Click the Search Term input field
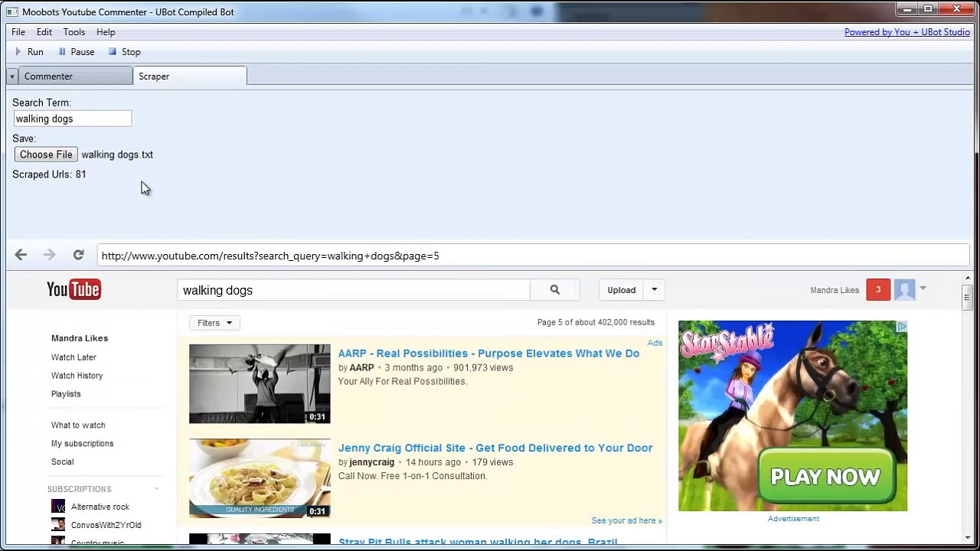980x551 pixels. (x=73, y=119)
